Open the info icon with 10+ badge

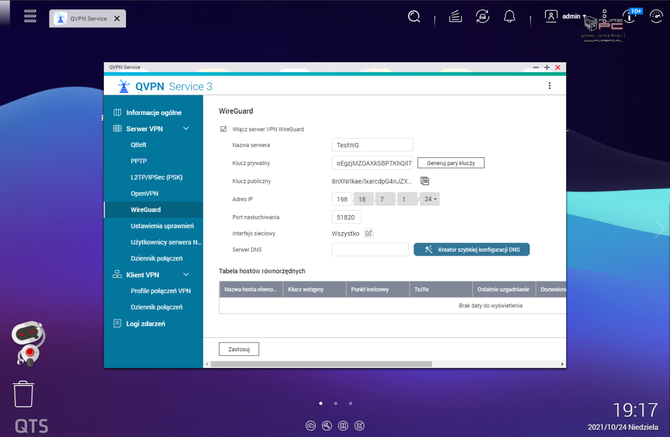[631, 16]
